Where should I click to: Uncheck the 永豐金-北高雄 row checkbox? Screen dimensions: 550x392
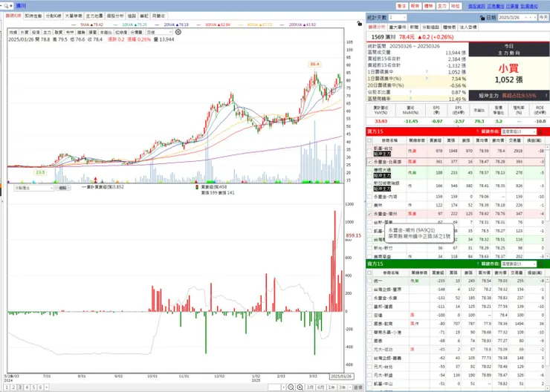369,162
